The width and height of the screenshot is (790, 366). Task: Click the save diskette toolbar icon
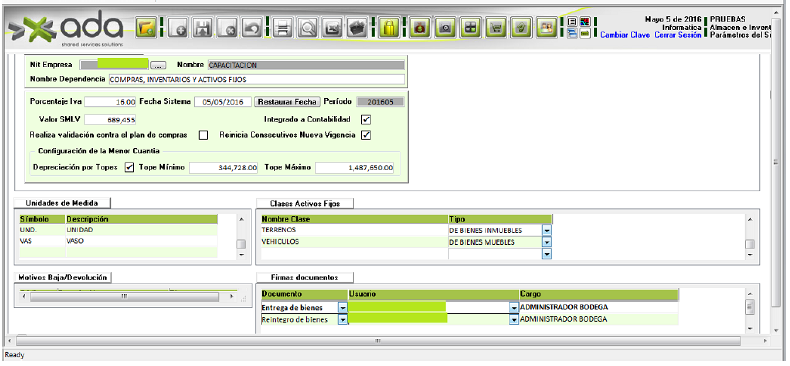click(203, 28)
